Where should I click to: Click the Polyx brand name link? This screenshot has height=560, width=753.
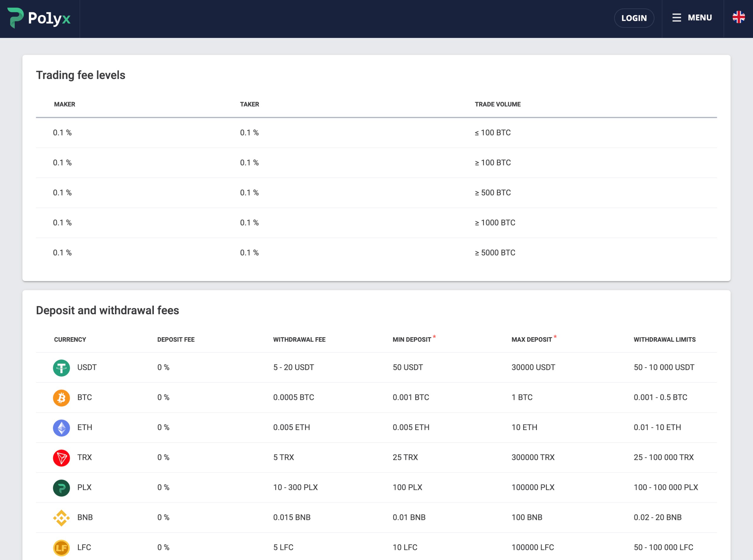coord(49,18)
